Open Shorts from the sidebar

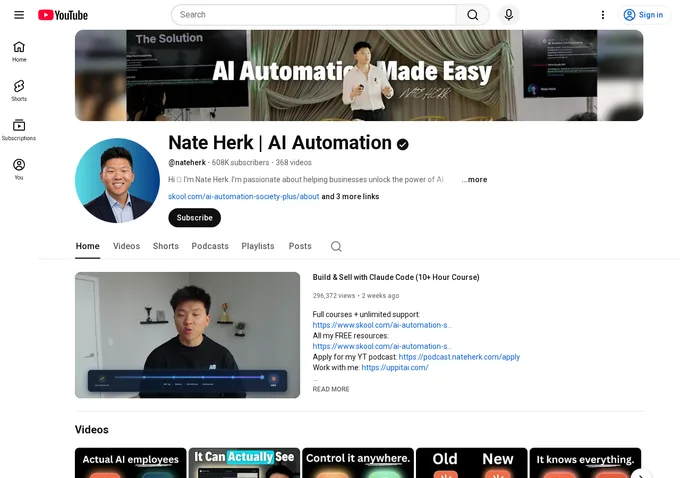[x=19, y=91]
